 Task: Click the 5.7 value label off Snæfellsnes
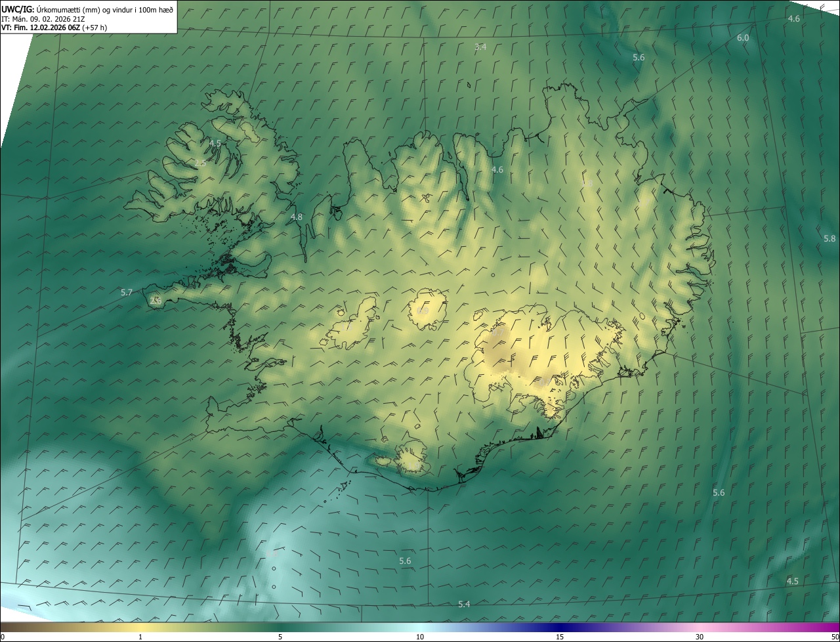pos(127,292)
